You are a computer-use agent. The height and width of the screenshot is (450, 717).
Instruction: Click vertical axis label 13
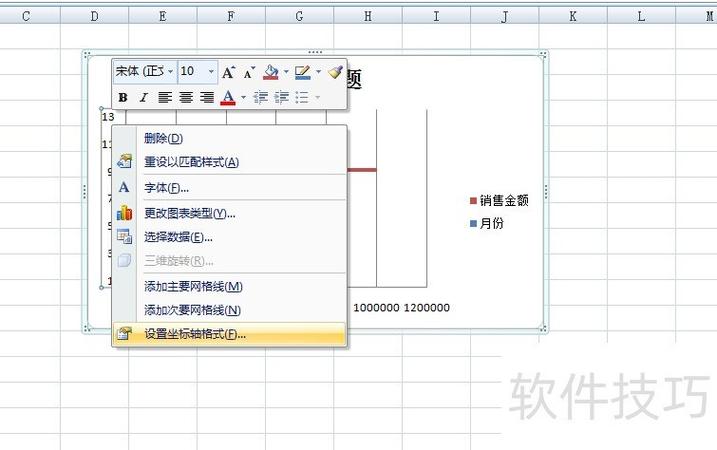[x=108, y=117]
